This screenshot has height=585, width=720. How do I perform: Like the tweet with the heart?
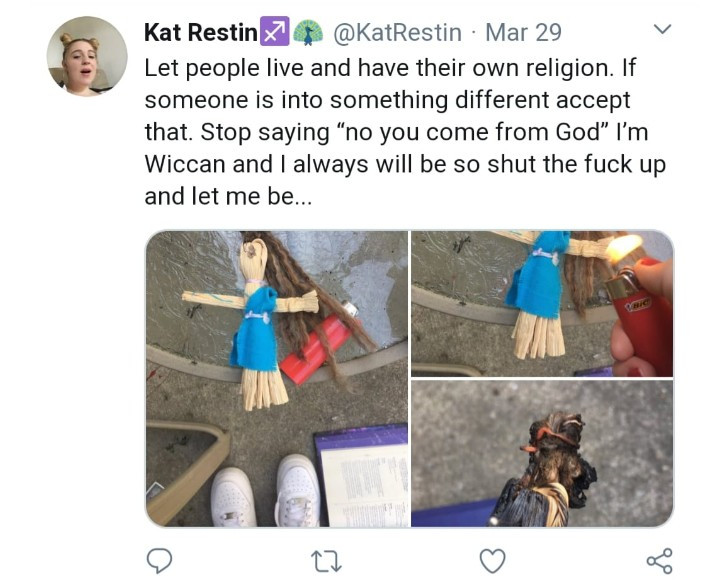(492, 561)
